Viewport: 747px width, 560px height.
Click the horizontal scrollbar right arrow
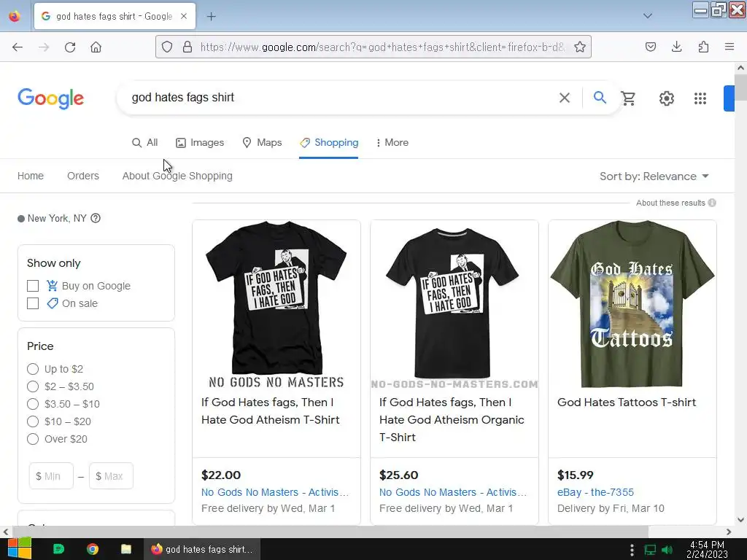click(729, 532)
